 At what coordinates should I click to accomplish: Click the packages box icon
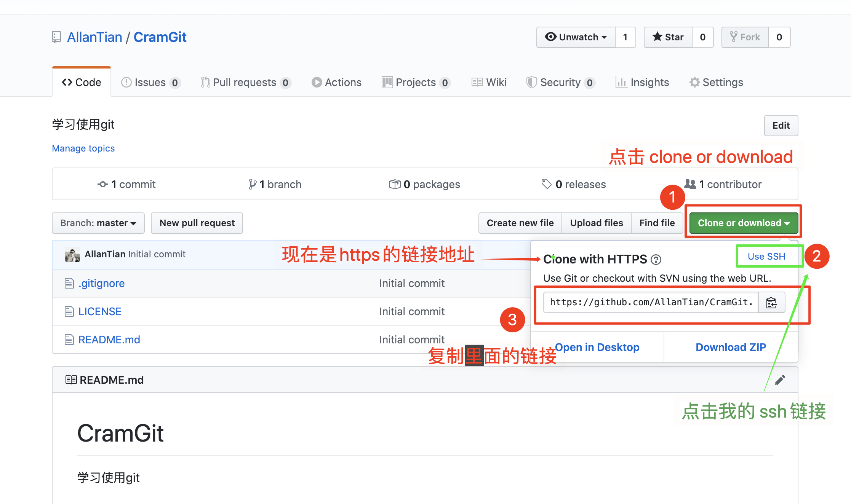pyautogui.click(x=395, y=184)
